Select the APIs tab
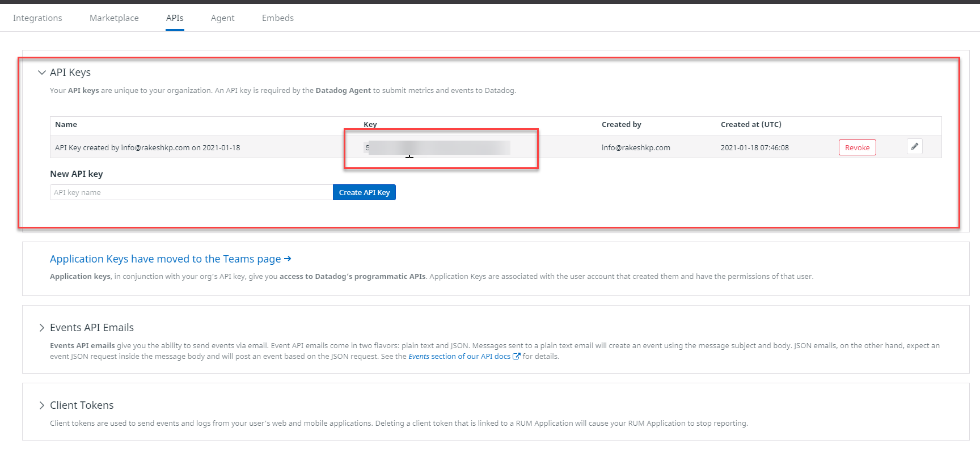The image size is (980, 457). tap(175, 18)
